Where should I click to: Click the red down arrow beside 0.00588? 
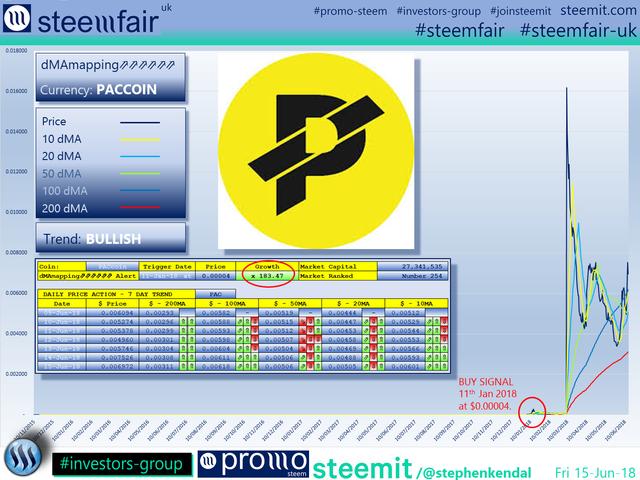[x=255, y=322]
